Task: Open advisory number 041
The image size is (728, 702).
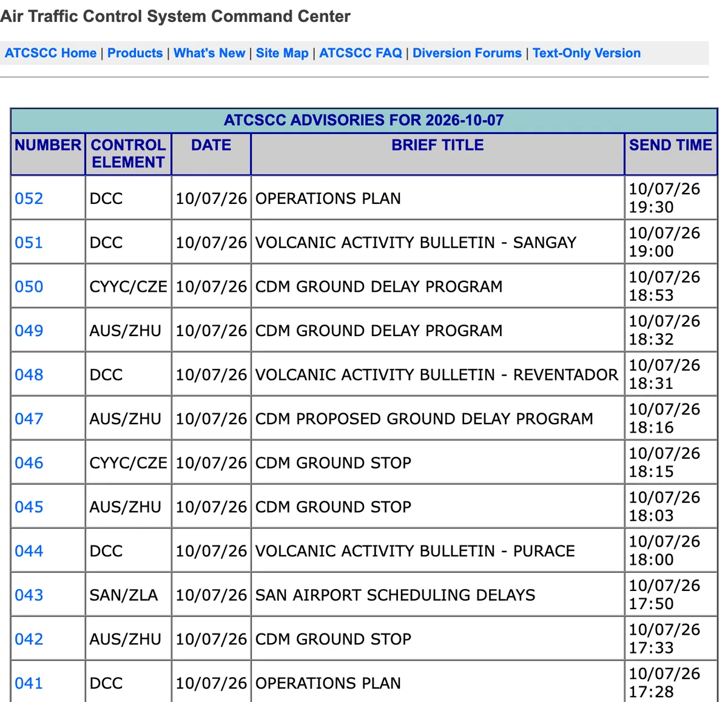Action: (29, 683)
